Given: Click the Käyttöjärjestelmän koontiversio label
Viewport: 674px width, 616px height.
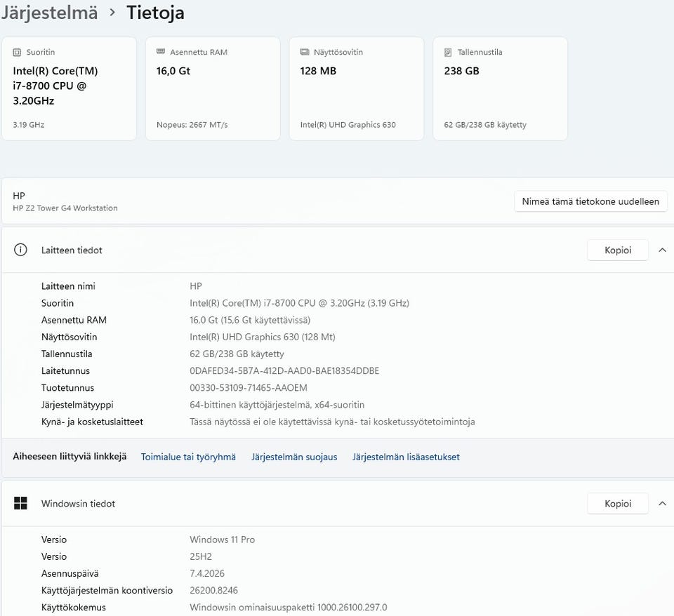Looking at the screenshot, I should [x=107, y=590].
